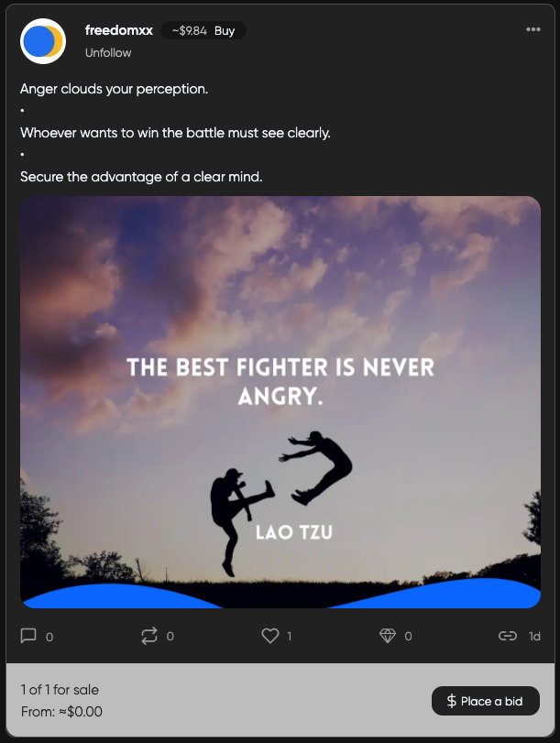Open the Lao Tzu quote image

tap(280, 402)
